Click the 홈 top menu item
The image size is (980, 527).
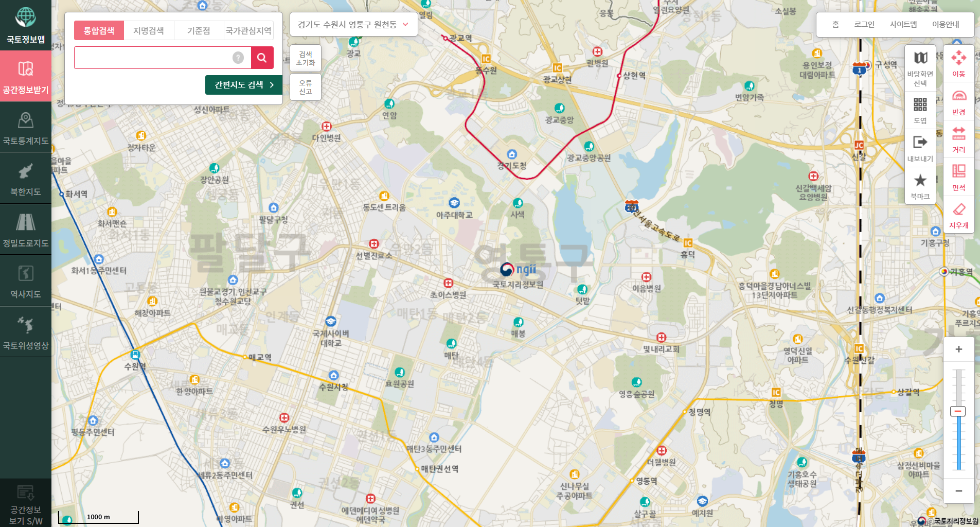click(835, 24)
